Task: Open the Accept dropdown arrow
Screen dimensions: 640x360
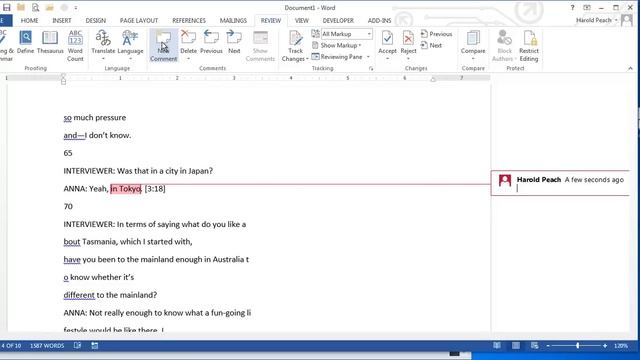Action: (x=387, y=59)
